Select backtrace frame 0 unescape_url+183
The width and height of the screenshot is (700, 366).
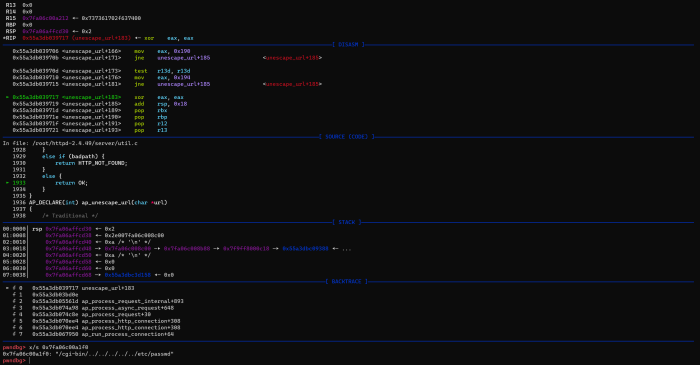[x=70, y=288]
